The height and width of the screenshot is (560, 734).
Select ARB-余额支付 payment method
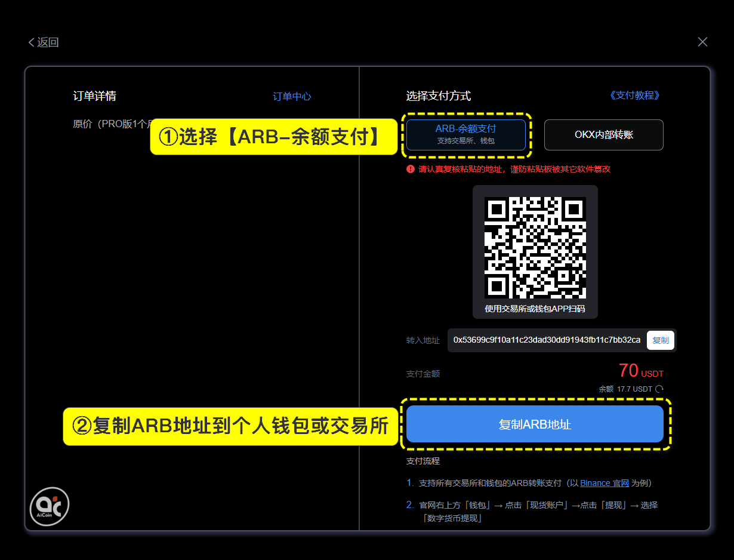pos(465,134)
